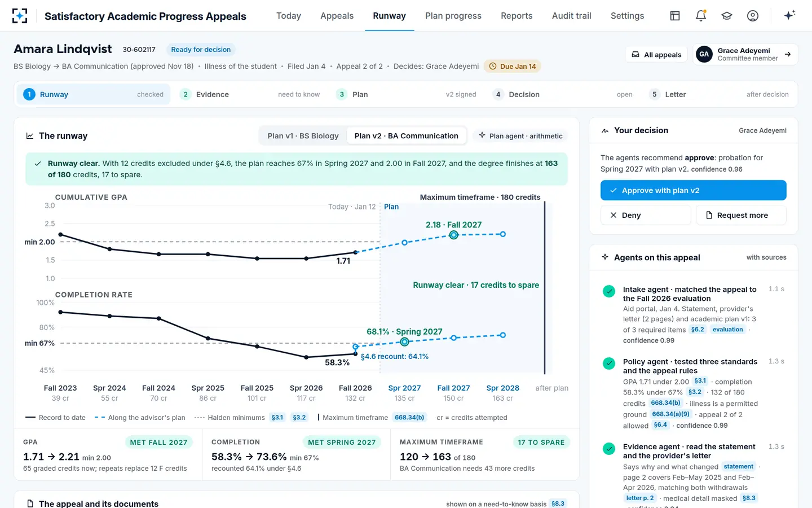The height and width of the screenshot is (508, 812).
Task: Open the Reports tab
Action: pyautogui.click(x=517, y=16)
